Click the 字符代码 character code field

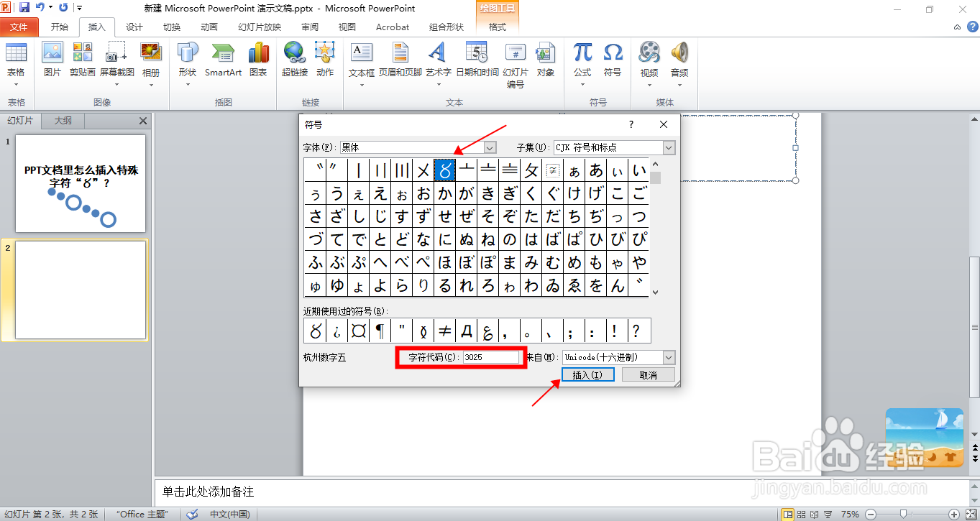(491, 357)
